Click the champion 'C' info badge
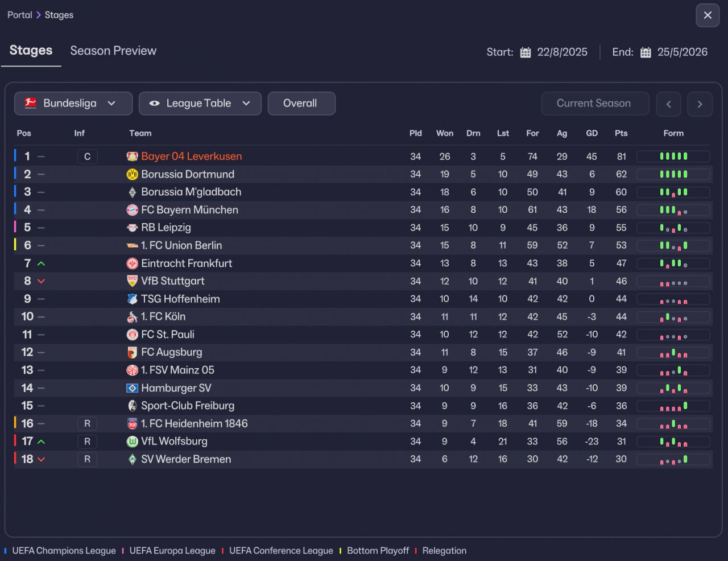728x561 pixels. (x=87, y=156)
